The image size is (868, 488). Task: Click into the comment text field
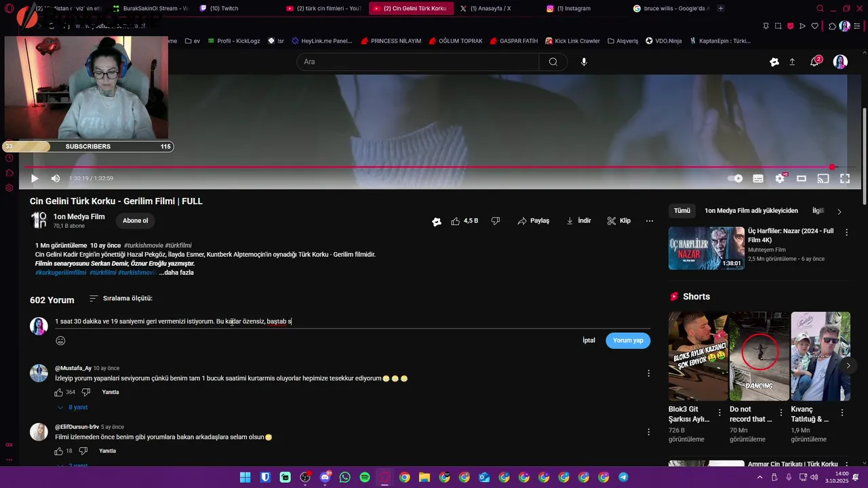tap(353, 321)
